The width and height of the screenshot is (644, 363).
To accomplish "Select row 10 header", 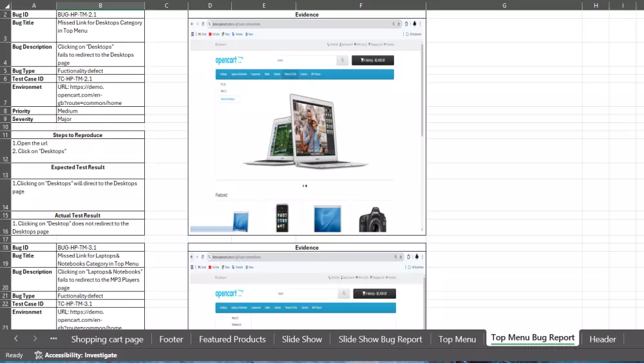I will point(5,127).
